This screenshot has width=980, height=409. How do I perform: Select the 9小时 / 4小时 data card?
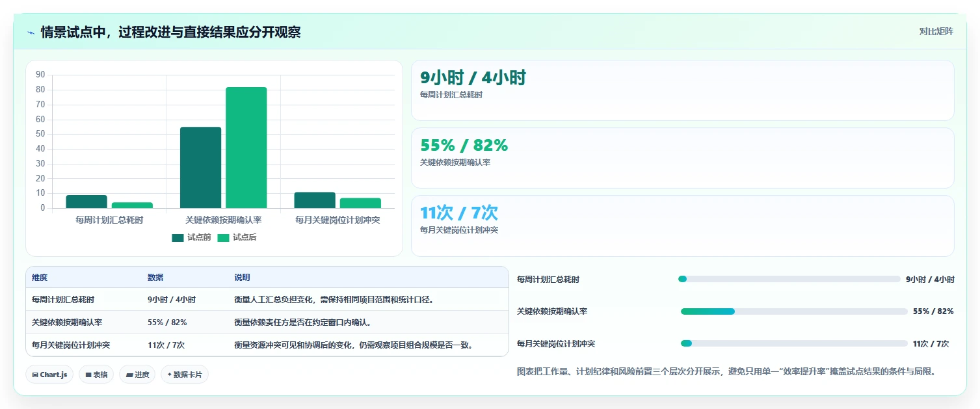tap(682, 90)
